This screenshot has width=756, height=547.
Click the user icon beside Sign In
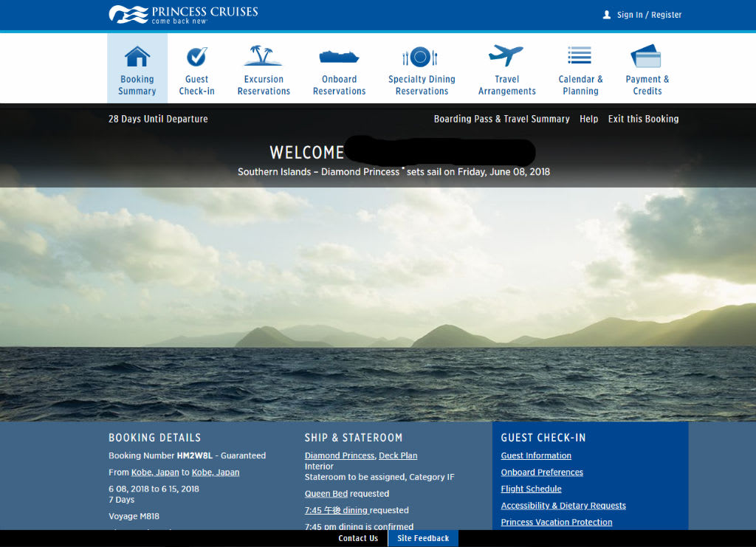[607, 15]
